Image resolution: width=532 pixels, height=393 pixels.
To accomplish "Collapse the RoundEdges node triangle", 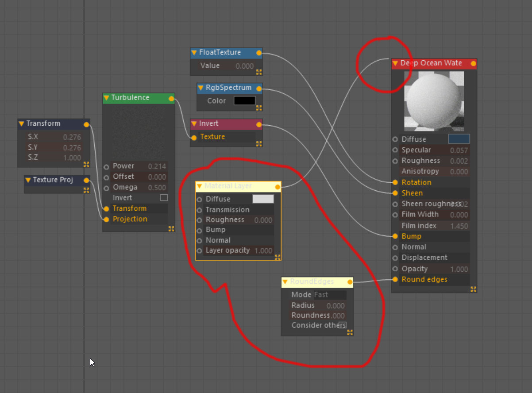I will pos(285,282).
